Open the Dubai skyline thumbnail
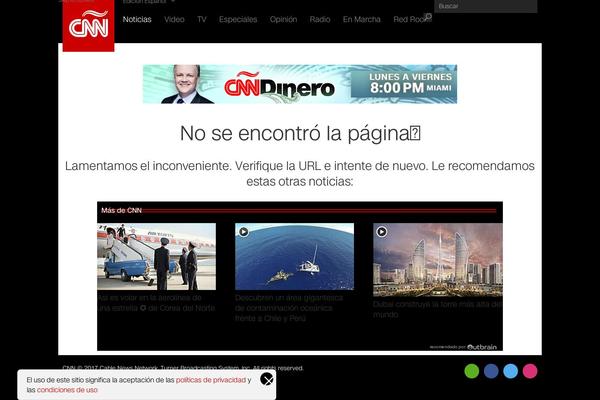Image resolution: width=600 pixels, height=400 pixels. 438,260
